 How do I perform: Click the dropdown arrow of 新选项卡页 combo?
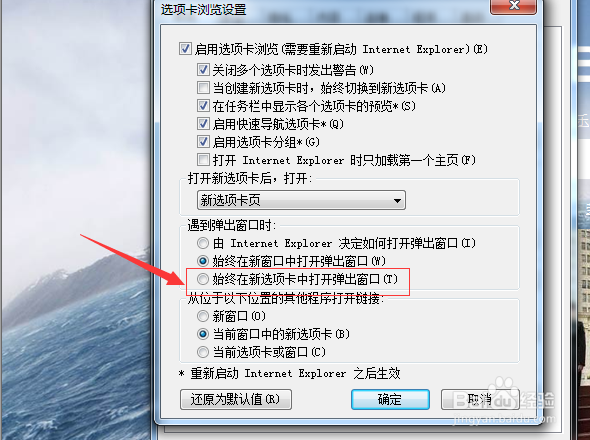(397, 200)
